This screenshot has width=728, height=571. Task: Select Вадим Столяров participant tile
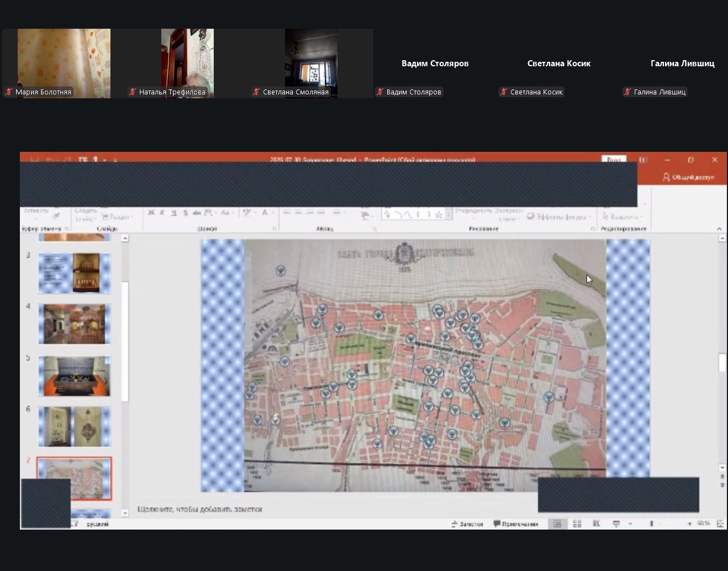click(x=435, y=64)
